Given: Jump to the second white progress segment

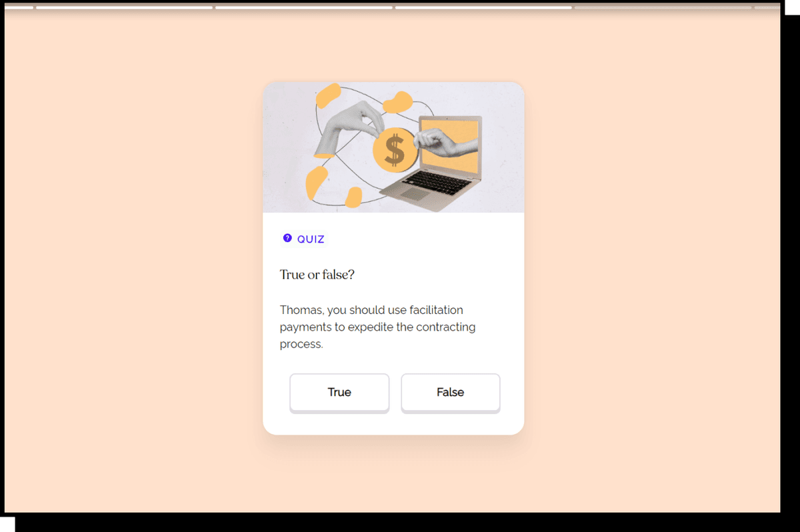Looking at the screenshot, I should [x=124, y=7].
